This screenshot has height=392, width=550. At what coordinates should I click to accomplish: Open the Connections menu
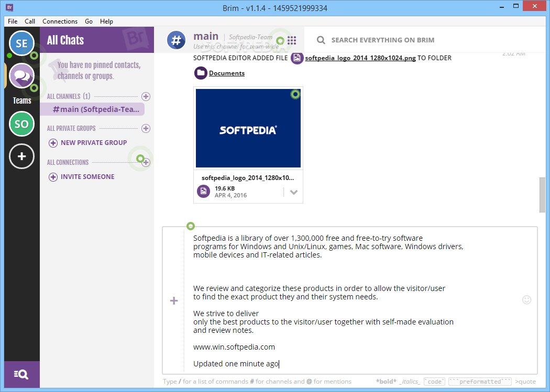(60, 21)
